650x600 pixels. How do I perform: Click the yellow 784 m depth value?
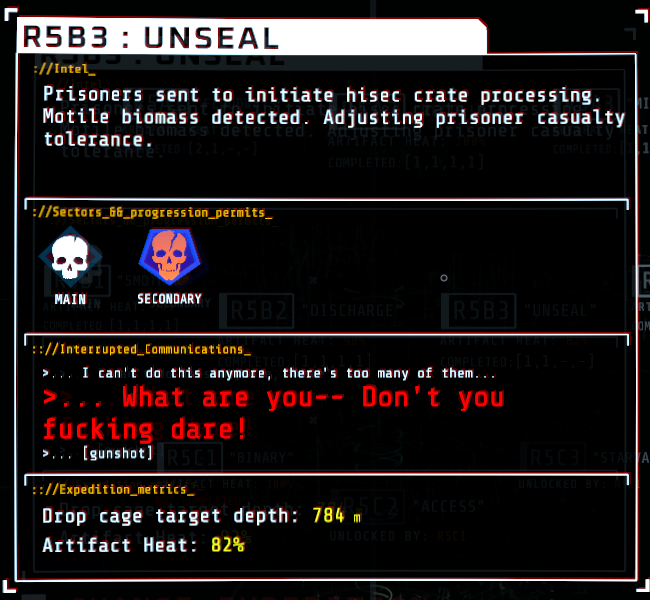click(x=337, y=516)
